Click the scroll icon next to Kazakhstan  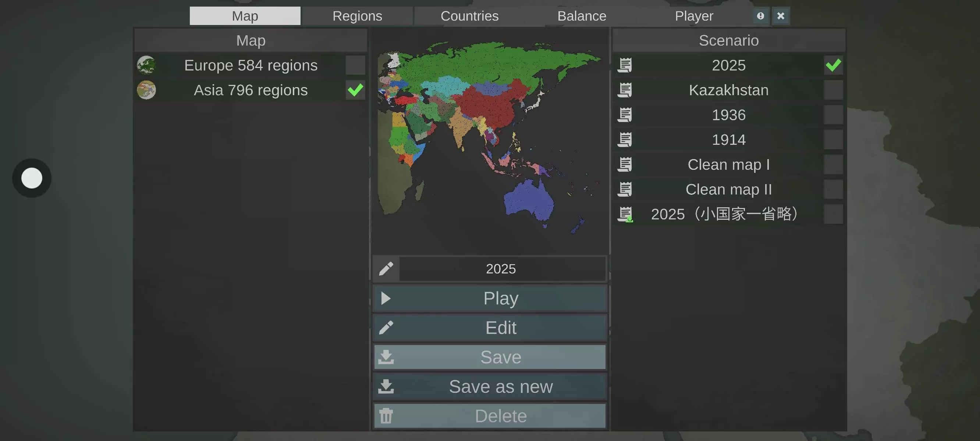(x=625, y=90)
